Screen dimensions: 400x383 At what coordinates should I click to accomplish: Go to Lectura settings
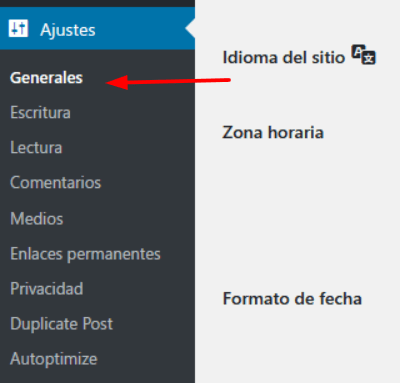(36, 148)
